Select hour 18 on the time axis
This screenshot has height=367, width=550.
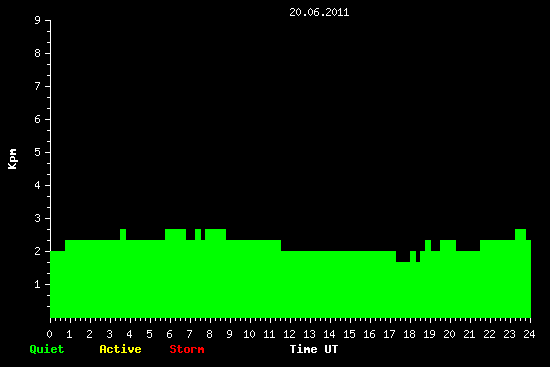[409, 334]
